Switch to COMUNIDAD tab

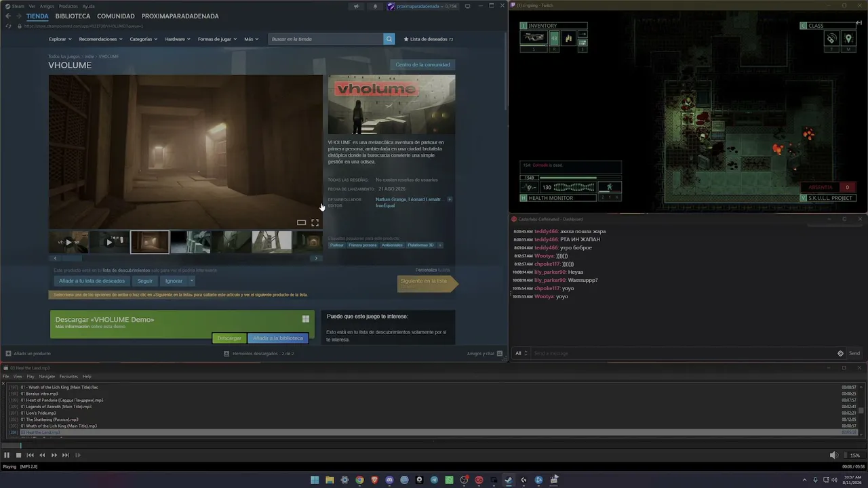116,16
